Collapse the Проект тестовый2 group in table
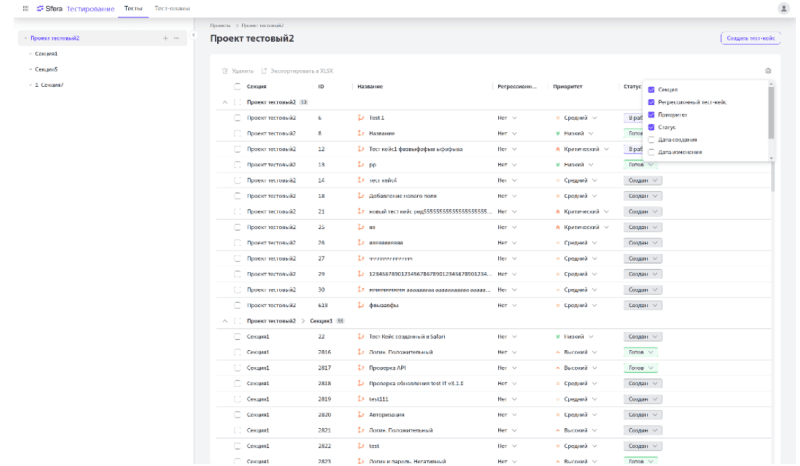The width and height of the screenshot is (800, 466). pos(225,102)
